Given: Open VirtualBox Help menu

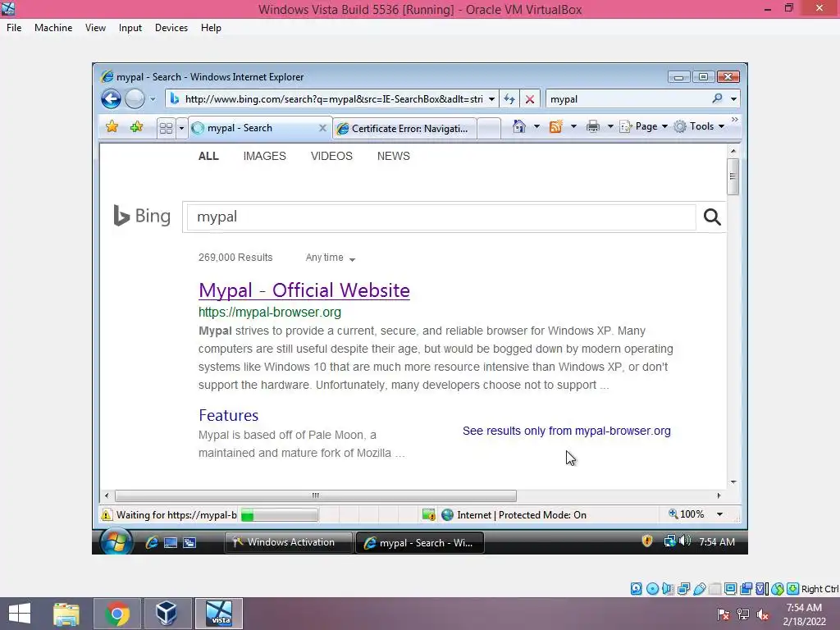Looking at the screenshot, I should [x=211, y=28].
